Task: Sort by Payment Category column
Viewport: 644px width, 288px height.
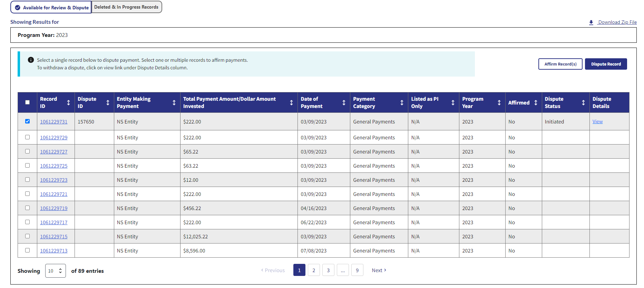Action: pyautogui.click(x=402, y=103)
